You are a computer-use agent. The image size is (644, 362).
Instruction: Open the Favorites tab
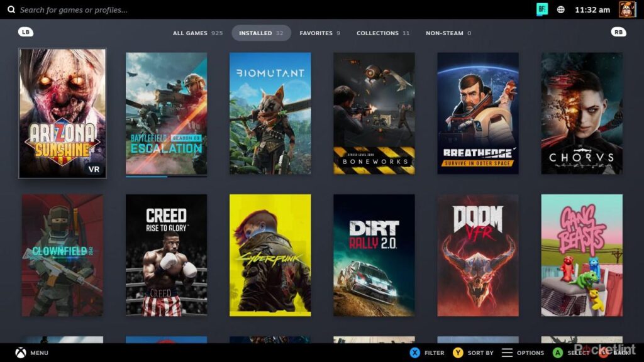[320, 33]
